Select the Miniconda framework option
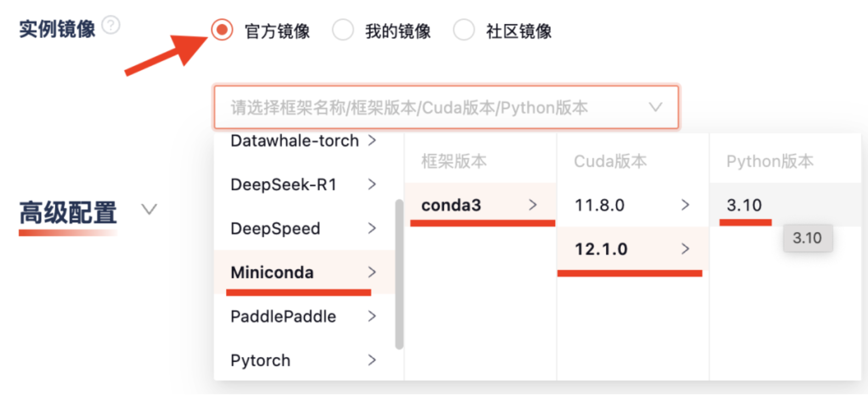Viewport: 868px width, 397px height. coord(272,273)
